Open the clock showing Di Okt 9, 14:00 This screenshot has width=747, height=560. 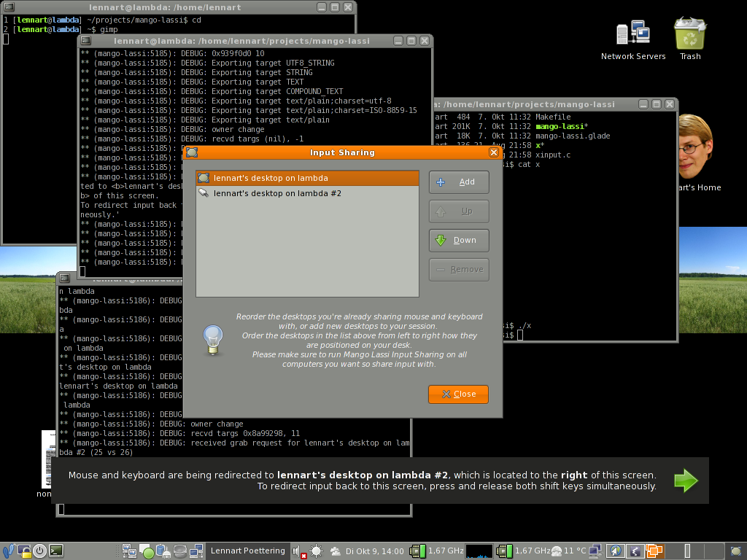[374, 551]
